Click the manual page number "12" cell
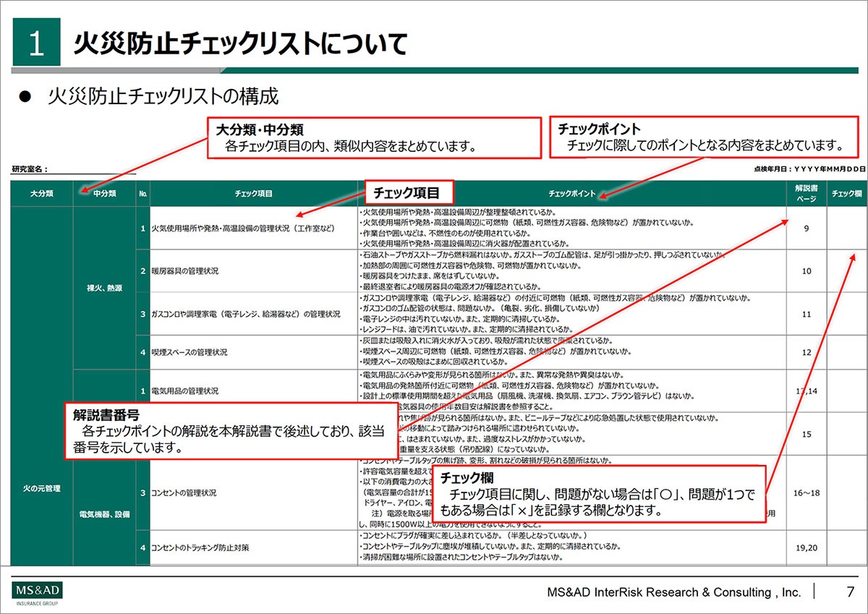Screen dimensions: 868x614 807,352
